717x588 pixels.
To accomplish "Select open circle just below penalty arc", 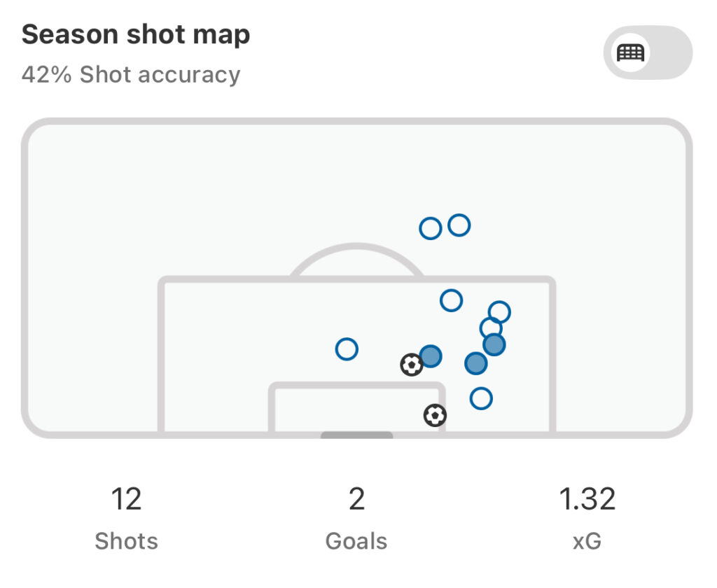I will click(x=452, y=301).
